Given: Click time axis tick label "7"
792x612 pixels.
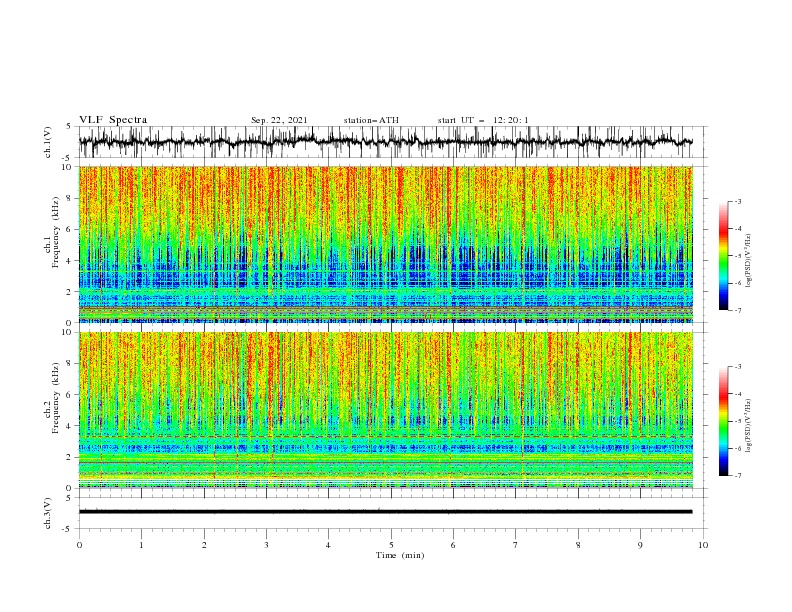Looking at the screenshot, I should pos(516,545).
